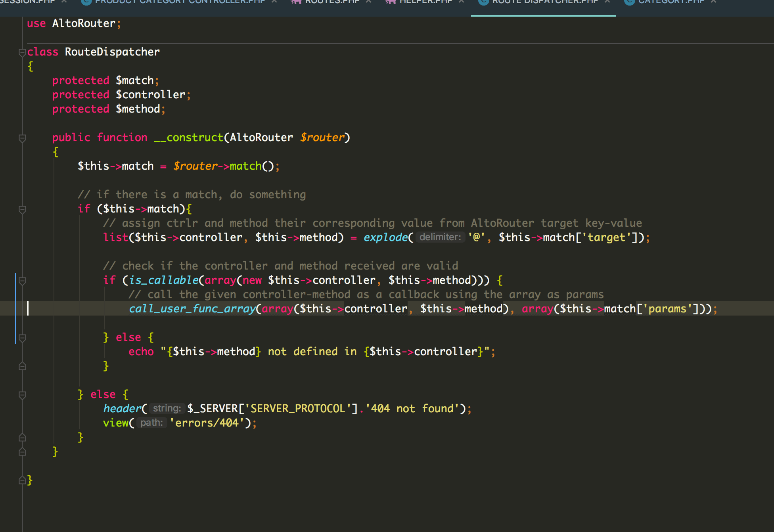Screen dimensions: 774x532
Task: Close the Routes.php tab
Action: (368, 2)
